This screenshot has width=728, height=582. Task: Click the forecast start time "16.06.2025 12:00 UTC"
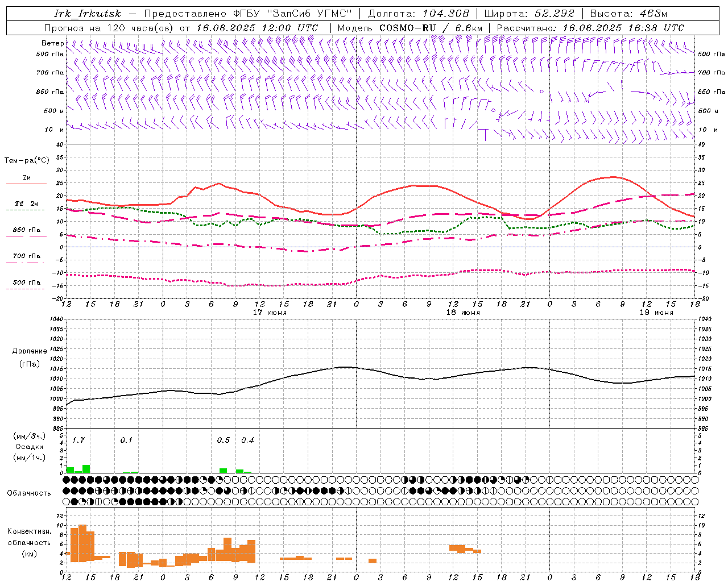click(x=257, y=28)
